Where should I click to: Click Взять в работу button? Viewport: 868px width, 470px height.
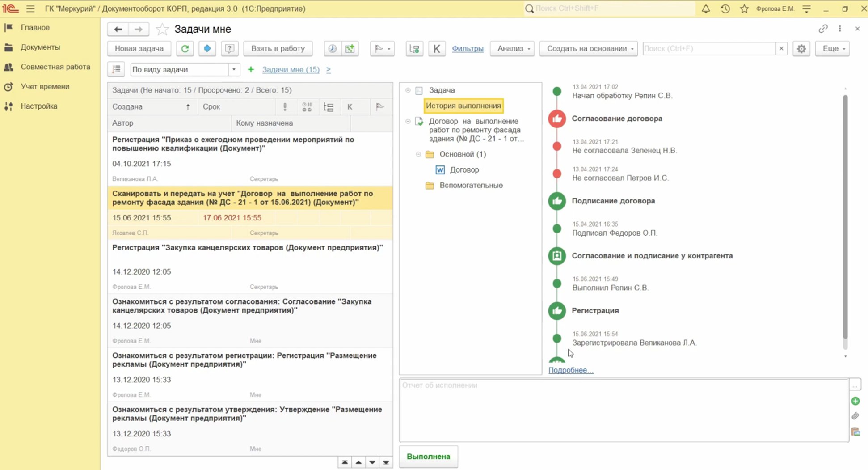[x=278, y=48]
